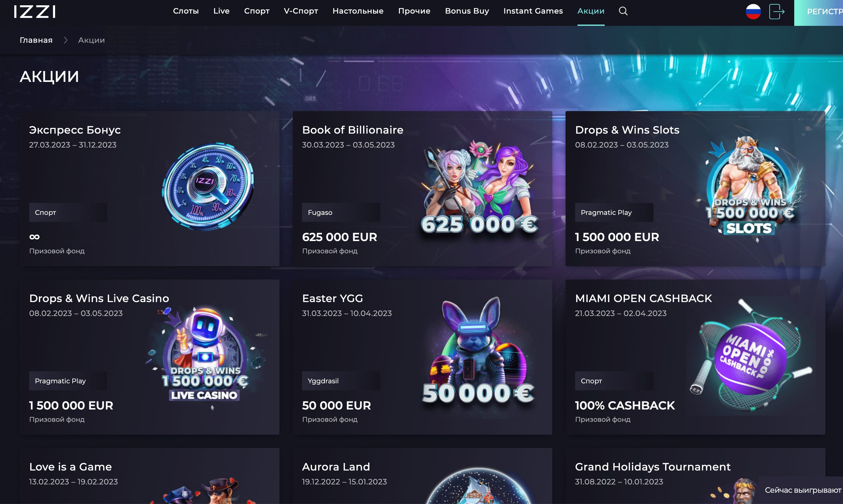
Task: Click the breadcrumb chevron separator
Action: tap(66, 40)
